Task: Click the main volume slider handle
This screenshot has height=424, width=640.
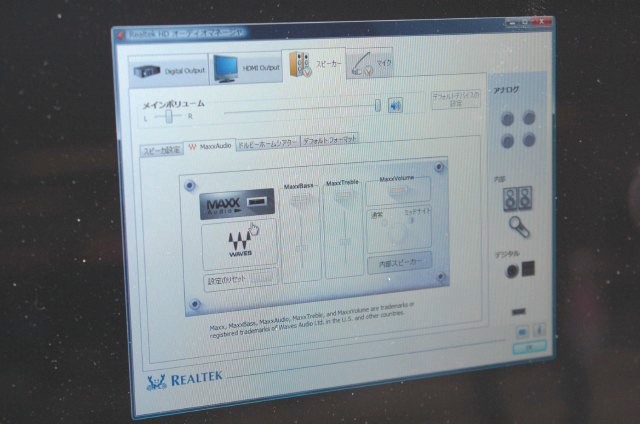Action: click(378, 105)
